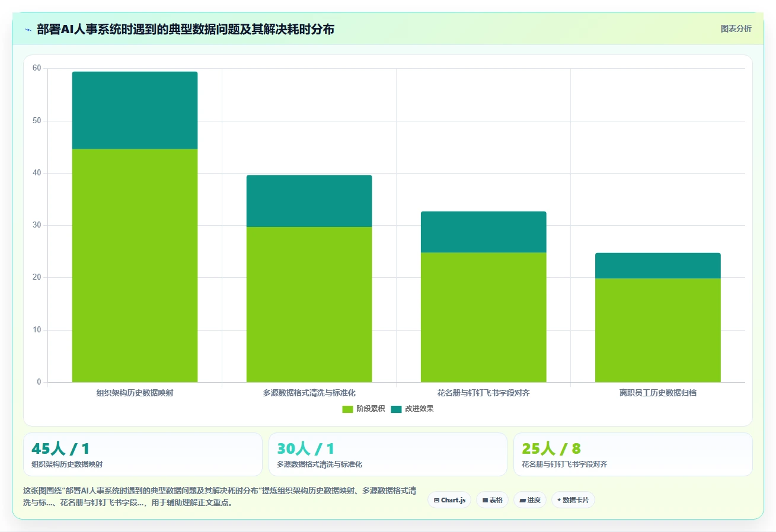Click the chart title text in the header
The width and height of the screenshot is (776, 532).
pos(186,29)
